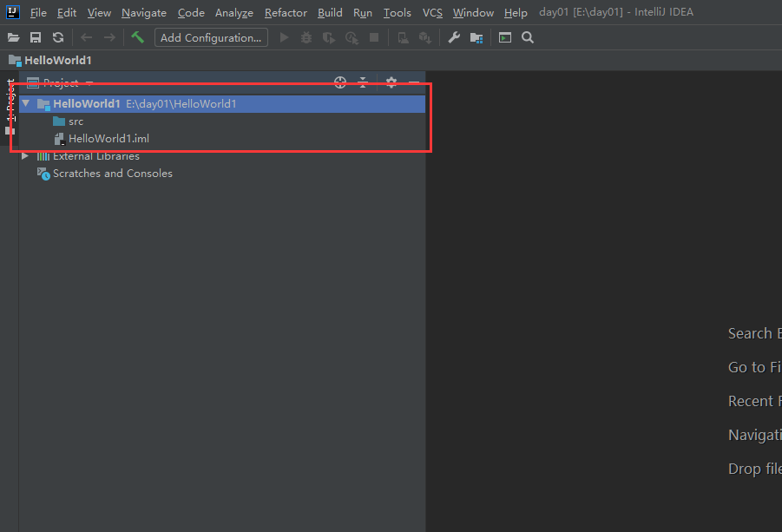The height and width of the screenshot is (532, 782).
Task: Click the Debug bug icon
Action: point(306,37)
